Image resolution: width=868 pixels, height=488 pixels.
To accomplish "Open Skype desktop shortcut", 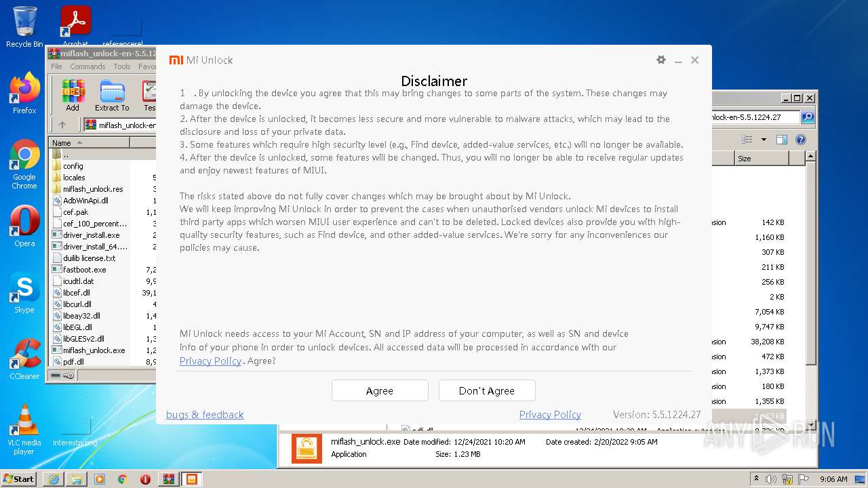I will coord(24,293).
